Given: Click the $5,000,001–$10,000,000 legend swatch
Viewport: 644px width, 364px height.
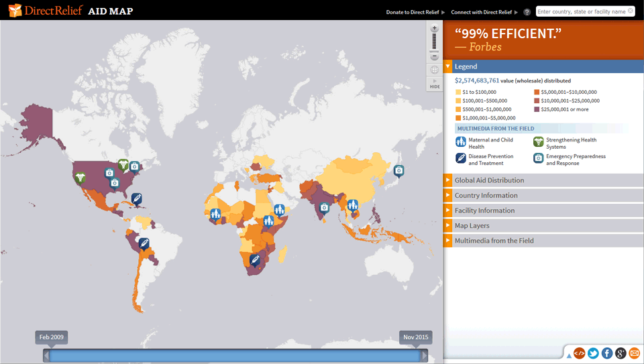Looking at the screenshot, I should (537, 92).
